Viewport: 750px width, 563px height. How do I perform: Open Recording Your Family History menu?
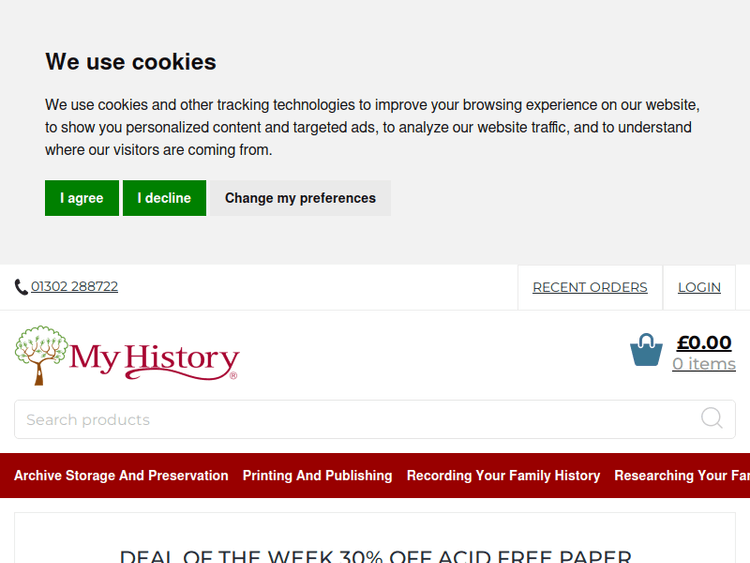(x=503, y=476)
